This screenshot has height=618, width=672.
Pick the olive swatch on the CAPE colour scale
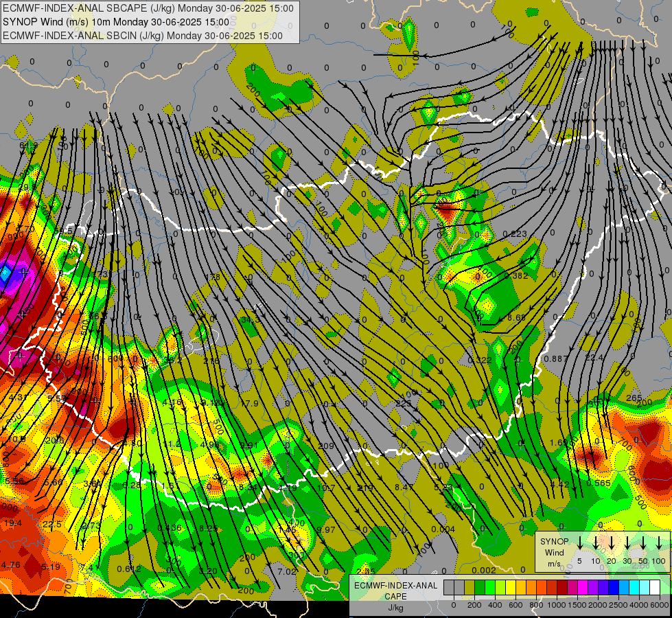point(470,587)
